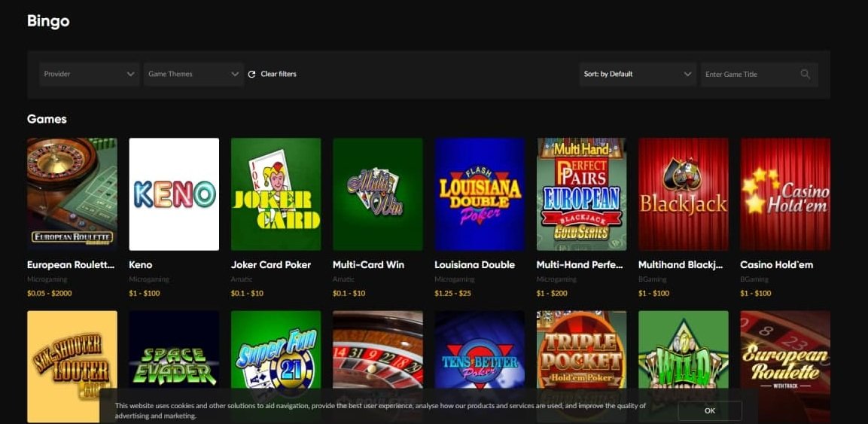Click the Joker Card Poker title

[x=271, y=264]
